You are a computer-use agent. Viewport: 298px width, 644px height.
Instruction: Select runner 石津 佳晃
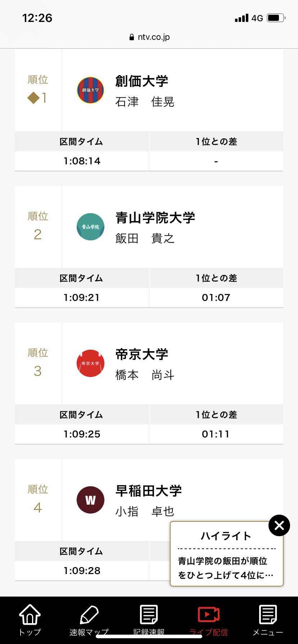coord(145,102)
